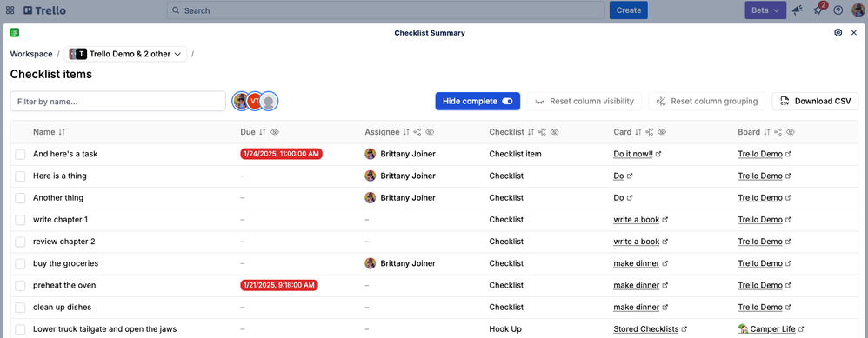Click the 'Hook Up' checklist cell
This screenshot has width=868, height=338.
click(505, 329)
